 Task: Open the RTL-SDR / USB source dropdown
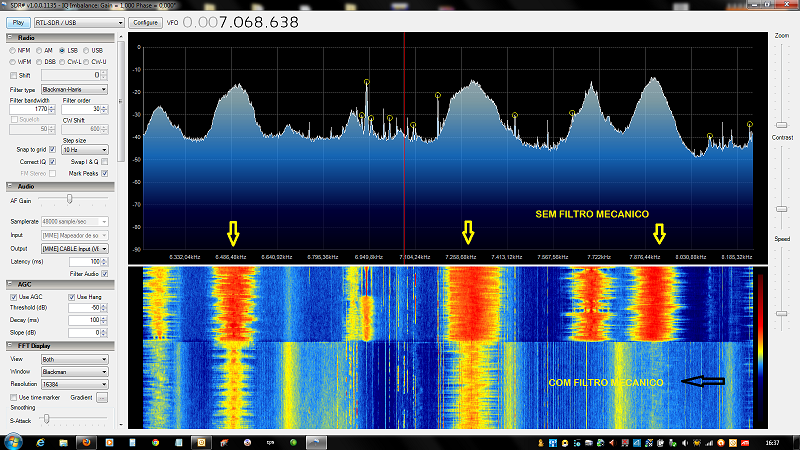pyautogui.click(x=78, y=22)
